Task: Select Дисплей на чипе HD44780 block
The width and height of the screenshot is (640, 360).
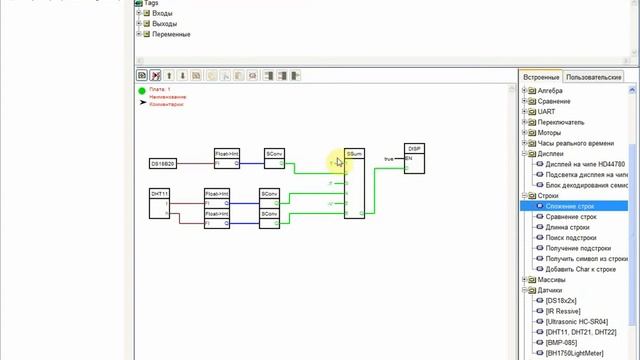Action: [585, 164]
